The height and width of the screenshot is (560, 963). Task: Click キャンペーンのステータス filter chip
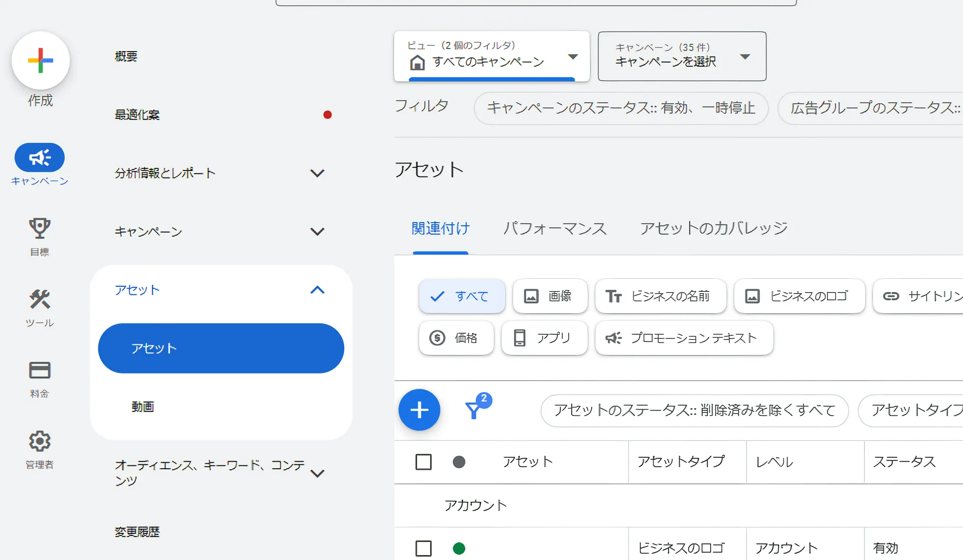pyautogui.click(x=621, y=108)
